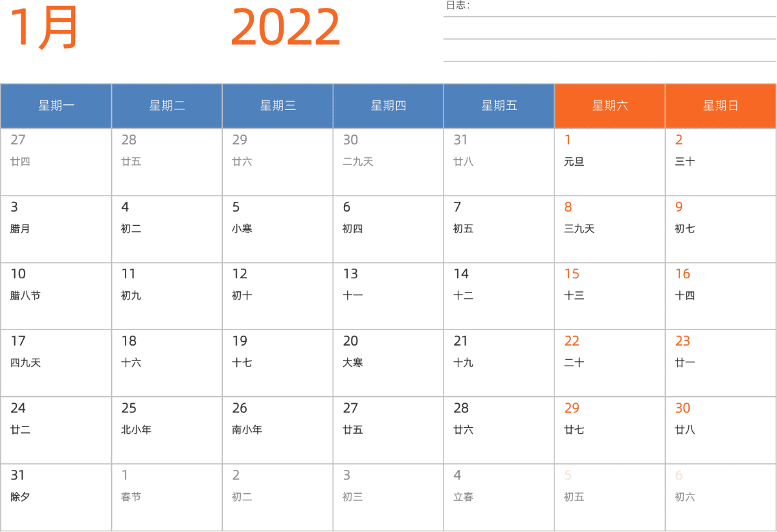
Task: Click January 31 labeled 除夕
Action: point(56,498)
